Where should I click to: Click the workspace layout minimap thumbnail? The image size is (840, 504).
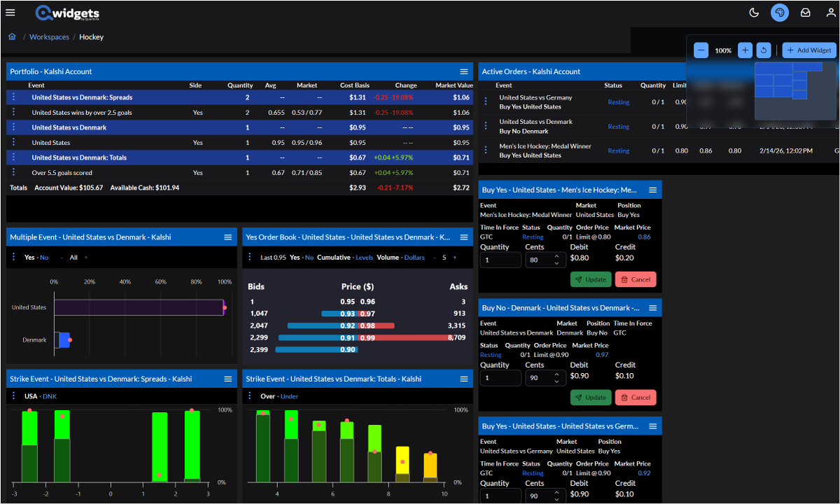pyautogui.click(x=795, y=91)
